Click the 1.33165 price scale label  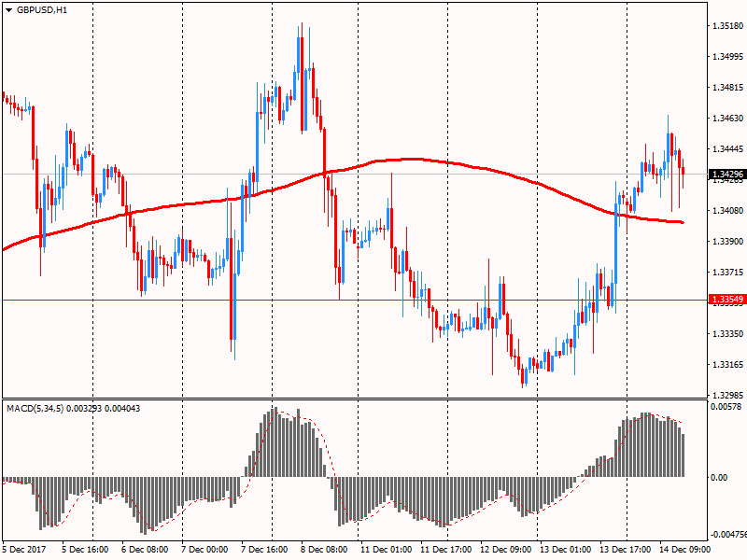tap(727, 365)
